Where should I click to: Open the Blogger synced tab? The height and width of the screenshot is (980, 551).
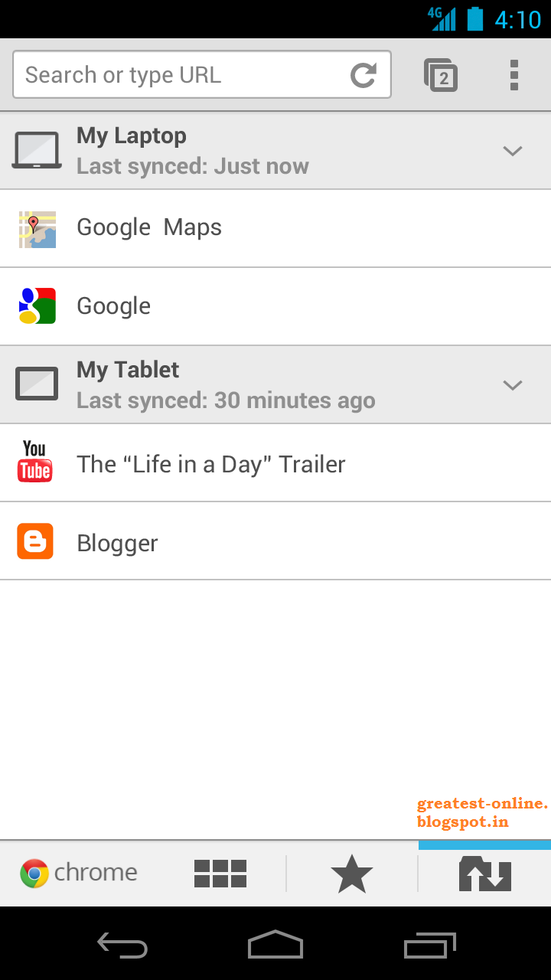point(118,543)
